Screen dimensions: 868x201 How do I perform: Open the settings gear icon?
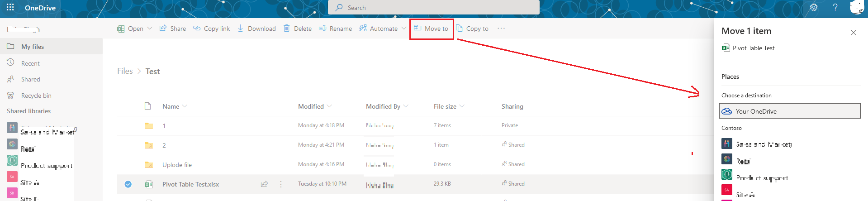(x=814, y=7)
